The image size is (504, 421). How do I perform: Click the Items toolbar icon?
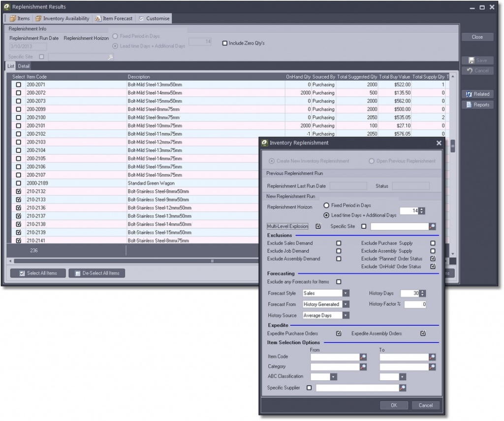click(13, 19)
